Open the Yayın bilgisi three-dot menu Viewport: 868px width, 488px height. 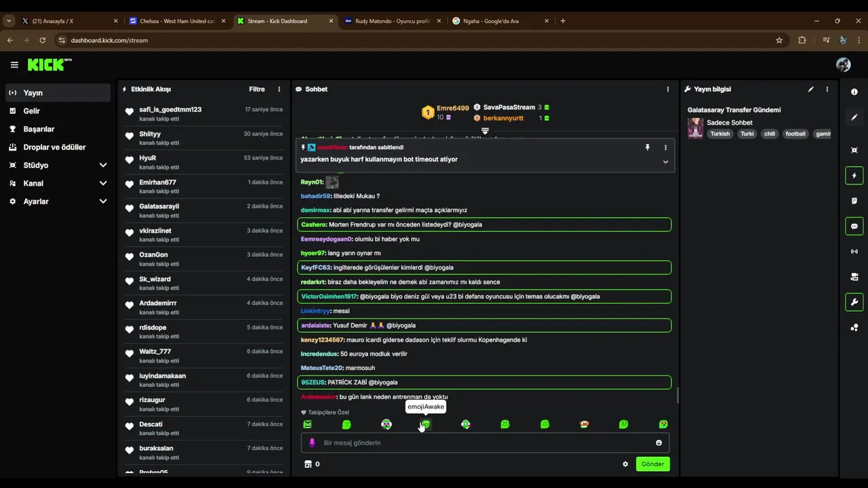[827, 89]
